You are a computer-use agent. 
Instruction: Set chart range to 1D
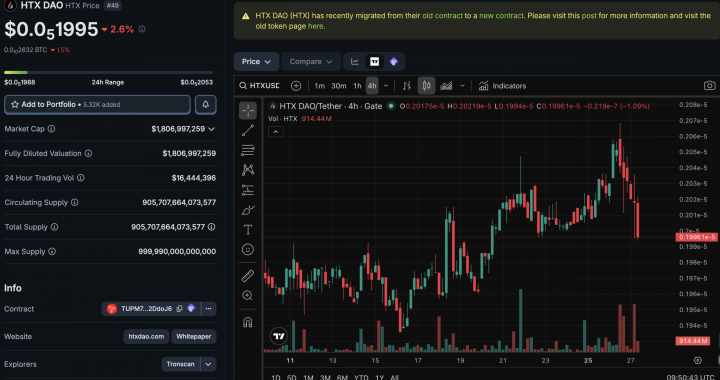tap(276, 378)
